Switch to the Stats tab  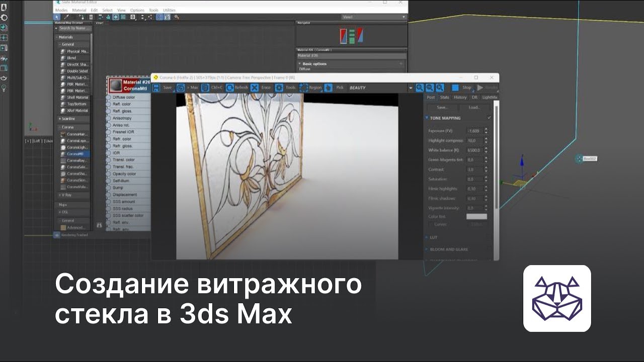pos(444,98)
